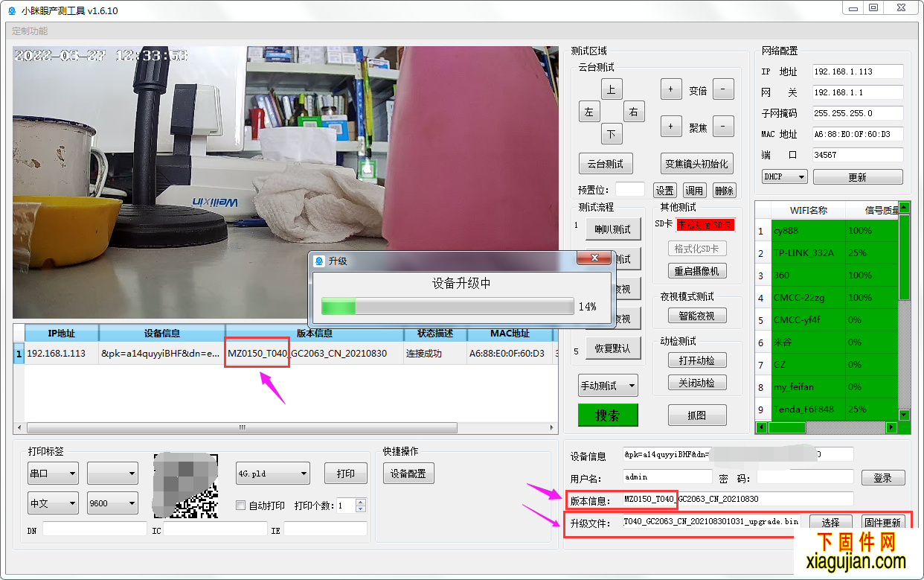Tilt the camera down with 下 button

(612, 134)
